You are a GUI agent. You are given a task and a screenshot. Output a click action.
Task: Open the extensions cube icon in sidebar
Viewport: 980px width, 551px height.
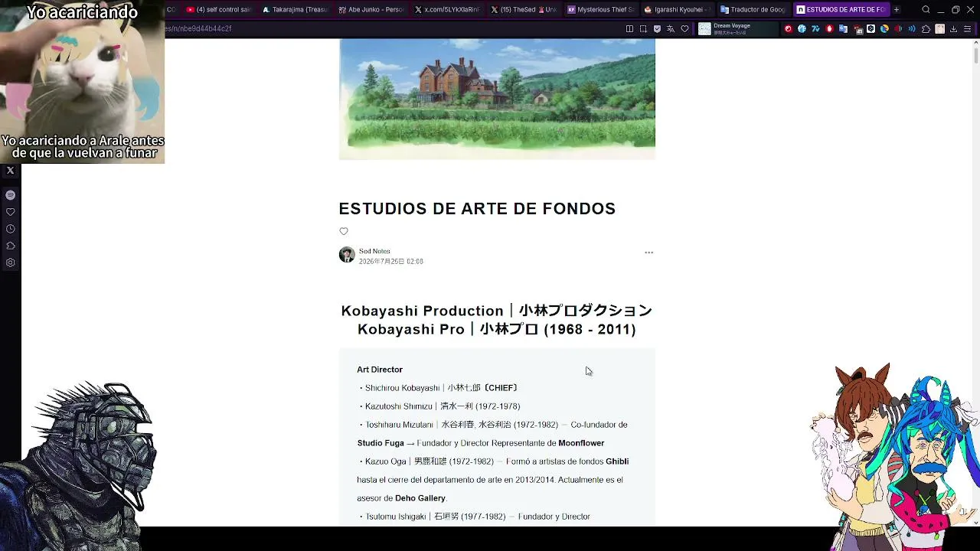pos(10,246)
